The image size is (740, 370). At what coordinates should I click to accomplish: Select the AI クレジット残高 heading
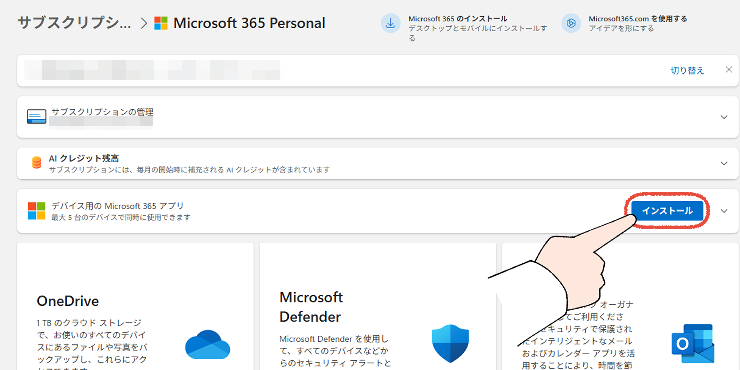(83, 158)
